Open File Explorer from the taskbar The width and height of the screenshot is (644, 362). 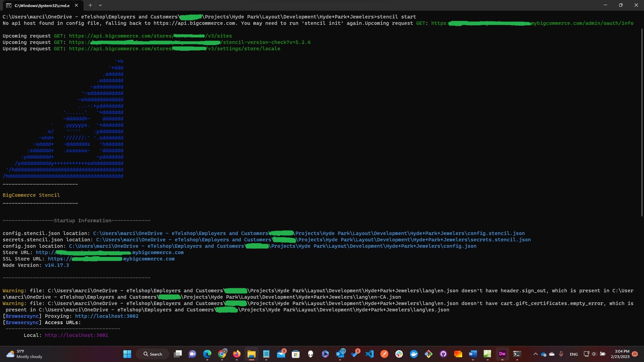tap(252, 354)
